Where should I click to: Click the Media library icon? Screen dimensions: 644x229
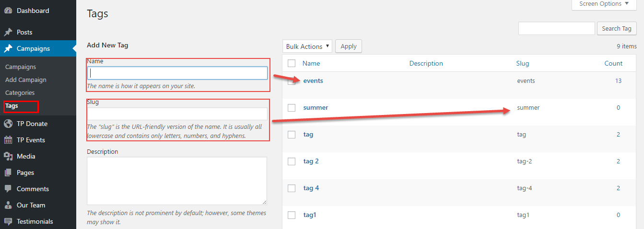point(8,156)
